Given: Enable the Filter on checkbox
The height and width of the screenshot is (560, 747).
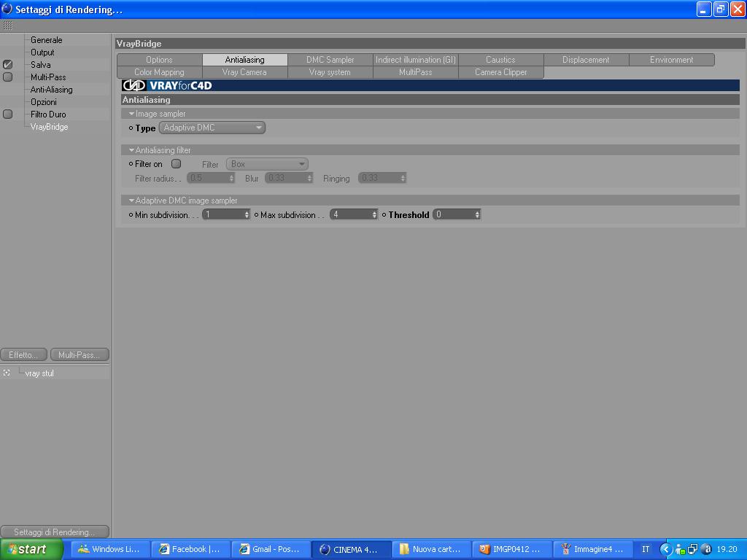Looking at the screenshot, I should (177, 164).
